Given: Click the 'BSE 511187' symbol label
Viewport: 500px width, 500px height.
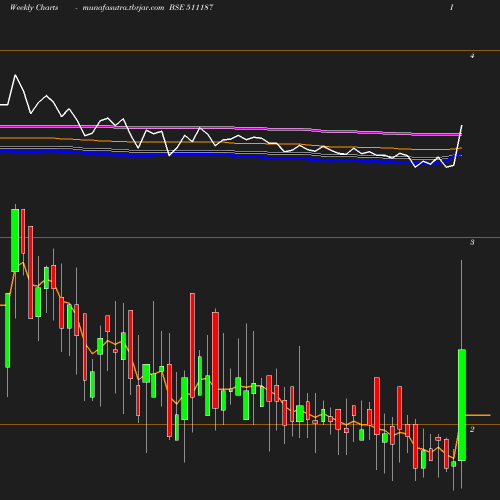Looking at the screenshot, I should click(191, 7).
